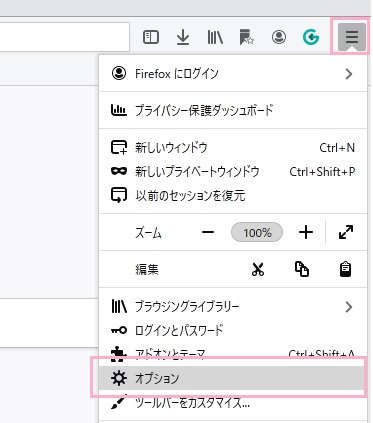Zoom out with the minus button

pyautogui.click(x=208, y=232)
